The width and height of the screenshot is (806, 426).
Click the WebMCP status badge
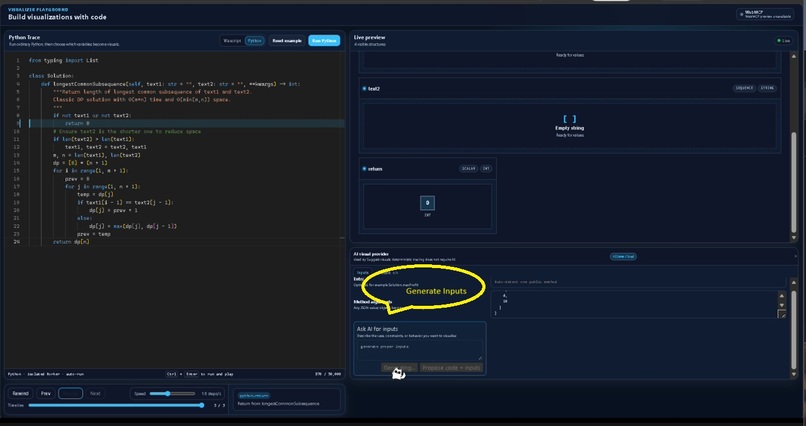coord(765,14)
